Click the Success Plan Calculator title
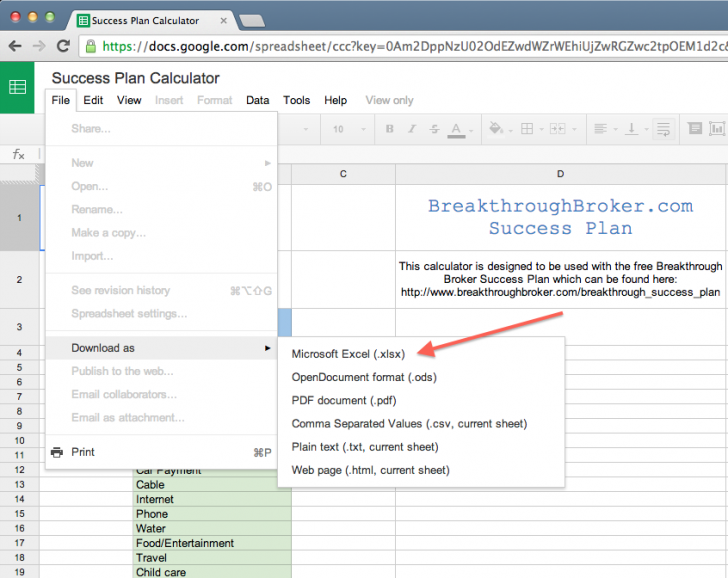 [135, 78]
